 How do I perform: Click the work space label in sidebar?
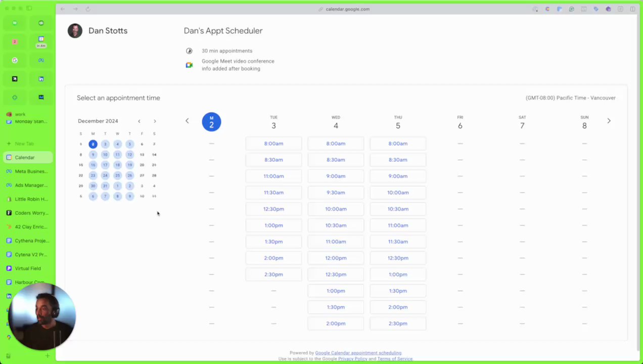[20, 114]
